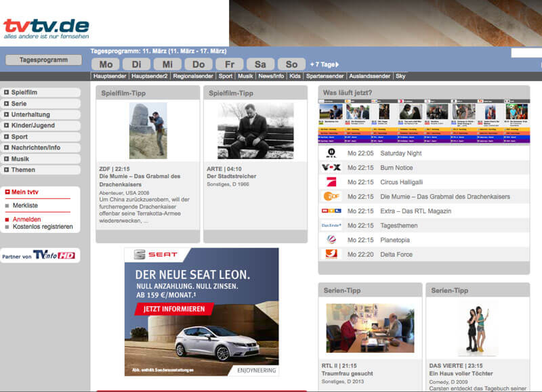Open the TVinfo HD partner logo
This screenshot has width=542, height=392.
pyautogui.click(x=54, y=255)
